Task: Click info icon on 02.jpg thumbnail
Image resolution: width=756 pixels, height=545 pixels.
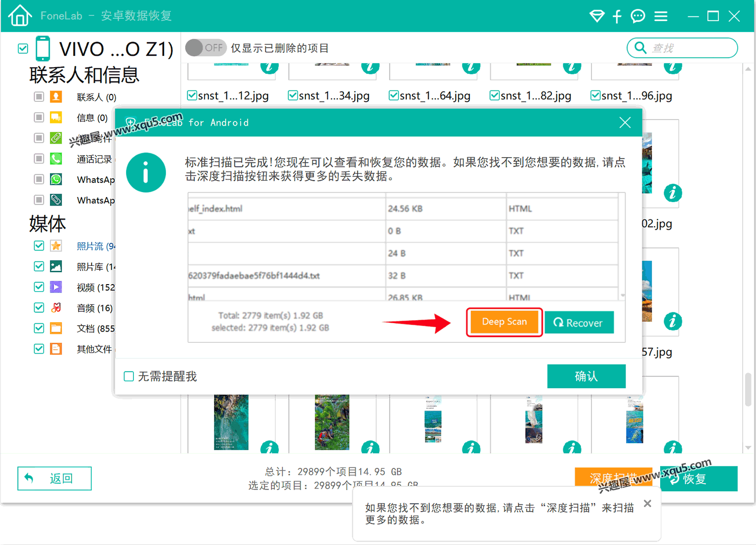Action: (672, 193)
